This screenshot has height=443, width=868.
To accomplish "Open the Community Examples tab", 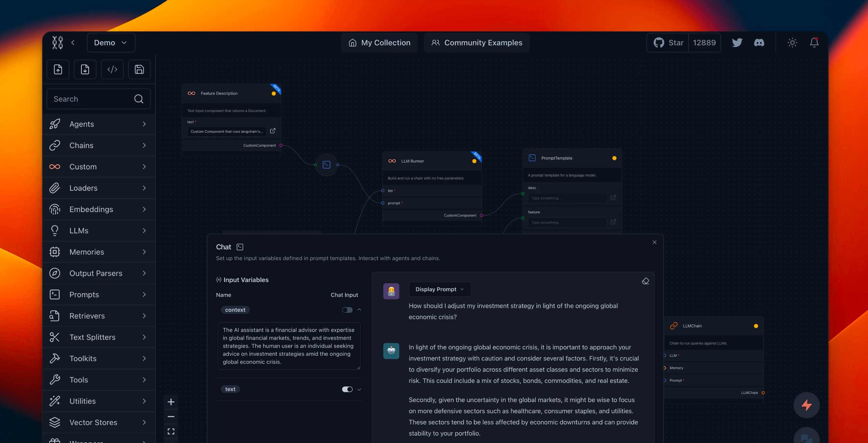I will [x=477, y=43].
